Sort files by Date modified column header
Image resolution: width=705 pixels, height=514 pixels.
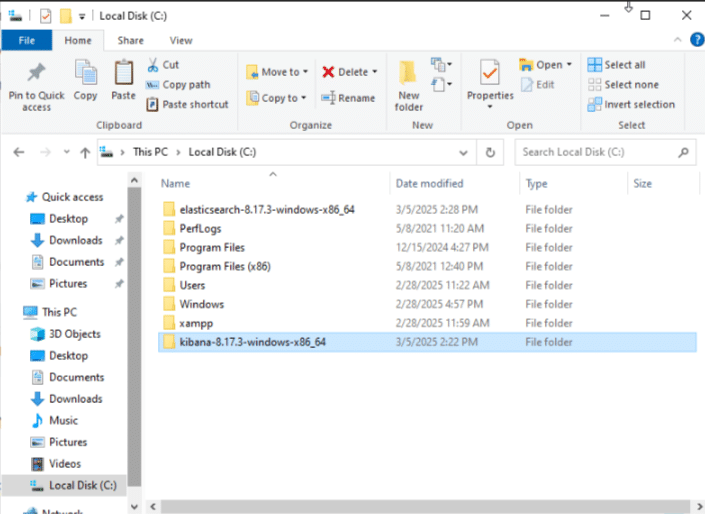pos(429,184)
